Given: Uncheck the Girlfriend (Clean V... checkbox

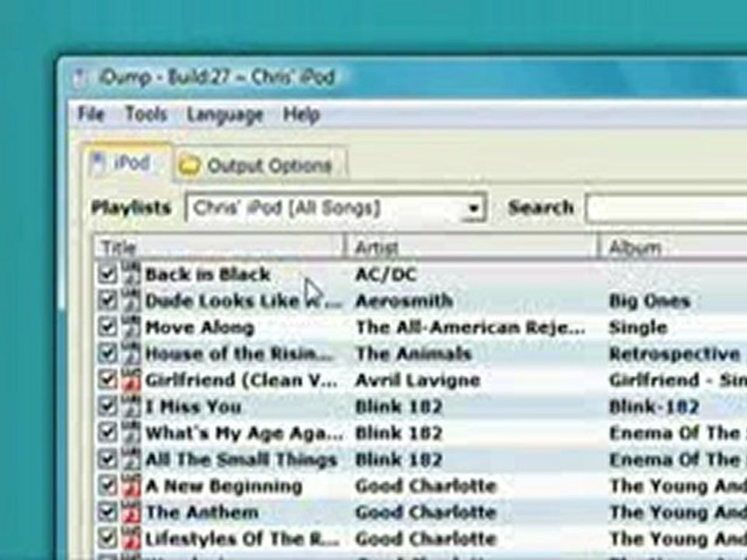Looking at the screenshot, I should point(107,380).
